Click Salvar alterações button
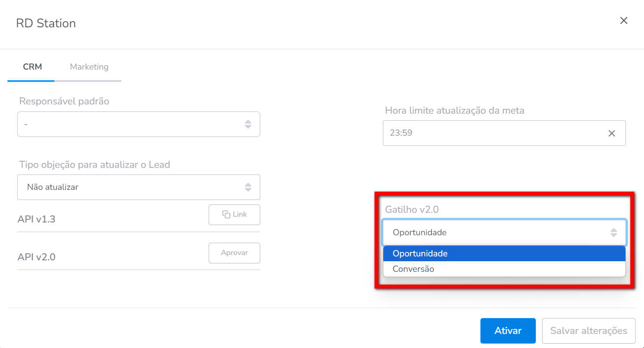The image size is (644, 348). (x=588, y=331)
